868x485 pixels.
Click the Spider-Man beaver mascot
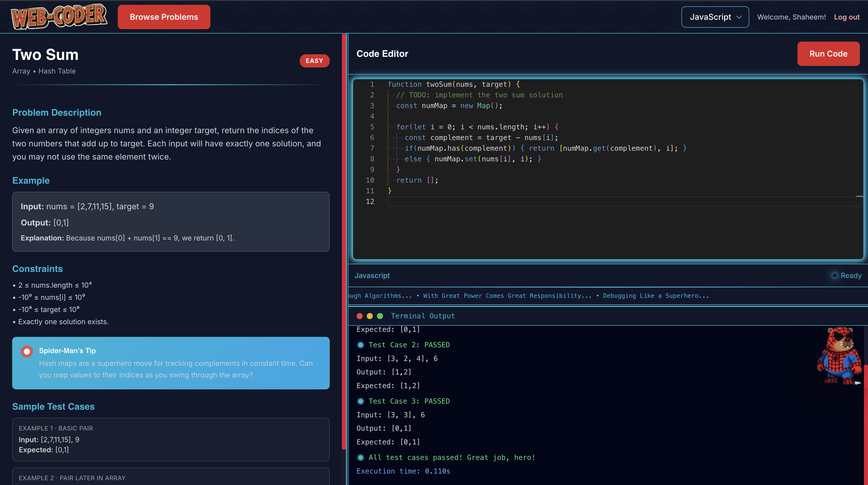point(839,356)
